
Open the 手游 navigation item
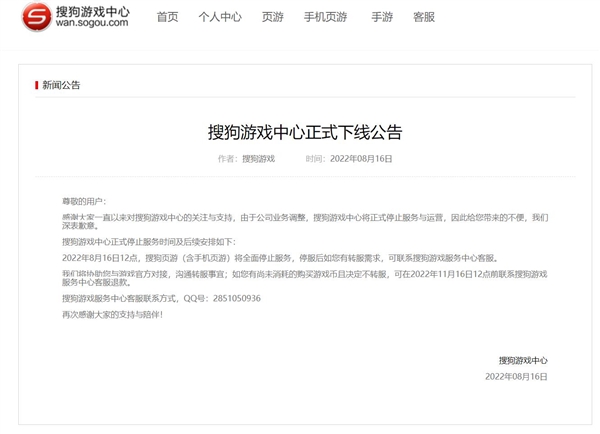(382, 17)
